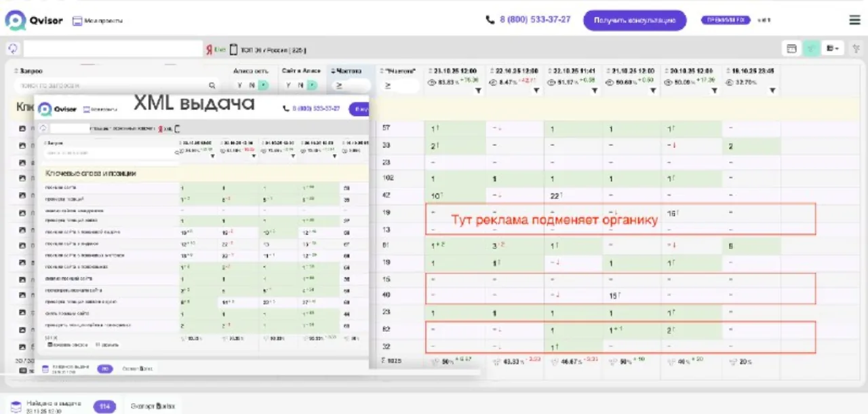Viewport: 868px width, 414px height.
Task: Open the filter funnel for 19.10.25 23:45
Action: pos(773,90)
